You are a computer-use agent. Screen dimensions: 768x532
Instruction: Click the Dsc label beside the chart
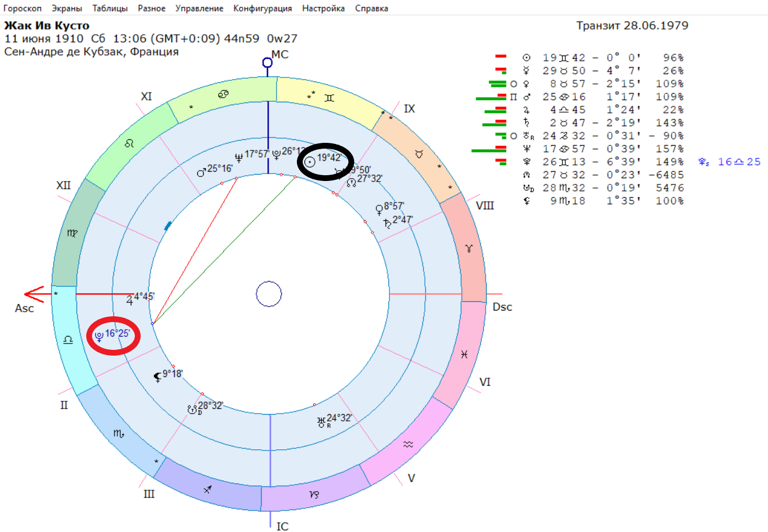(x=502, y=307)
